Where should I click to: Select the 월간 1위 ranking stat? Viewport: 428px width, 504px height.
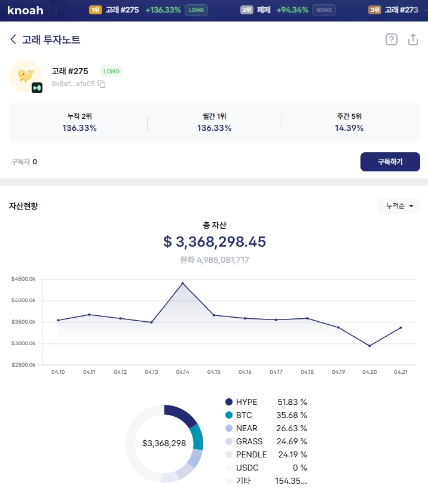tap(214, 122)
